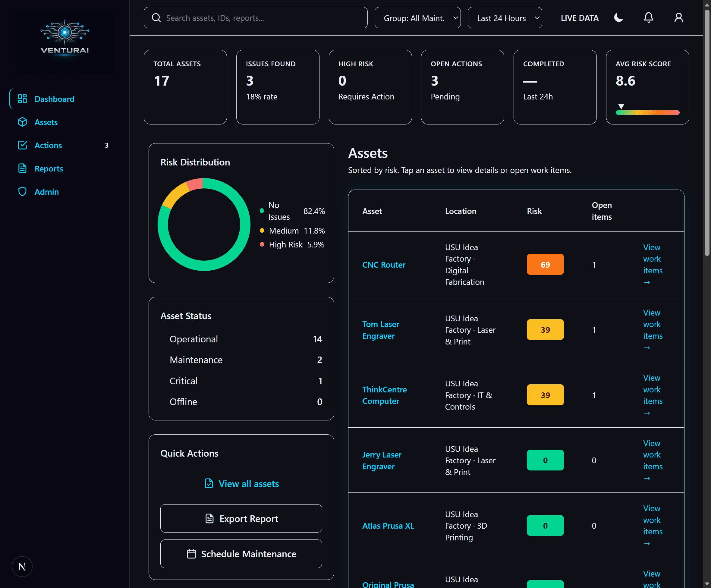Open the ThinkCentre Computer asset
This screenshot has height=588, width=711.
pyautogui.click(x=384, y=395)
